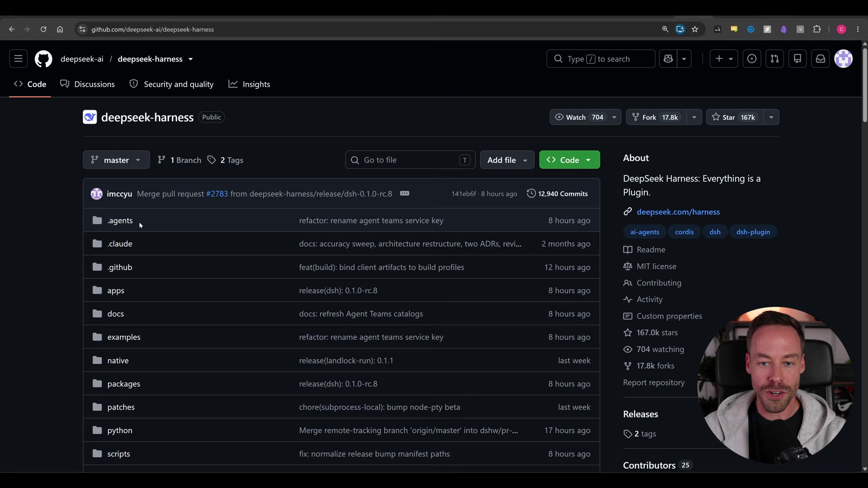
Task: Open the user avatar profile menu
Action: tap(844, 59)
